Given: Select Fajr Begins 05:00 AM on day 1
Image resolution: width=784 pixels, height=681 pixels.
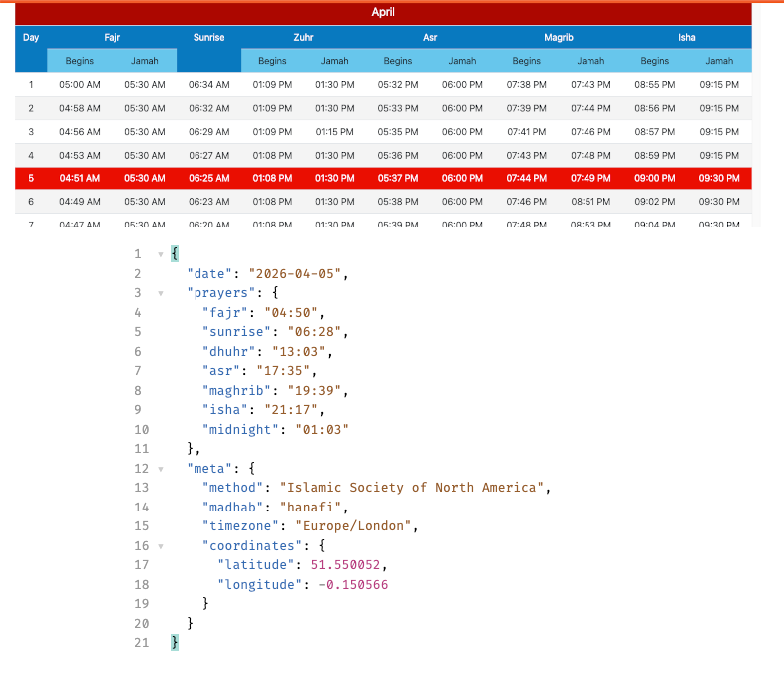Looking at the screenshot, I should 80,85.
